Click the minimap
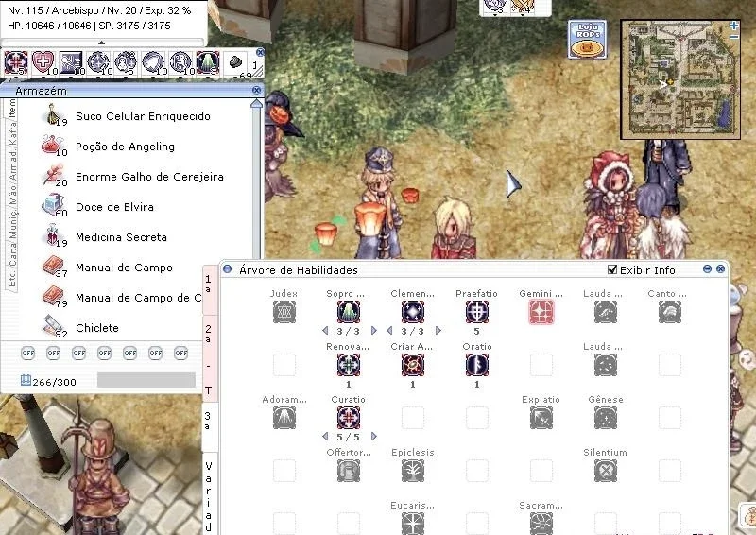 (x=680, y=79)
